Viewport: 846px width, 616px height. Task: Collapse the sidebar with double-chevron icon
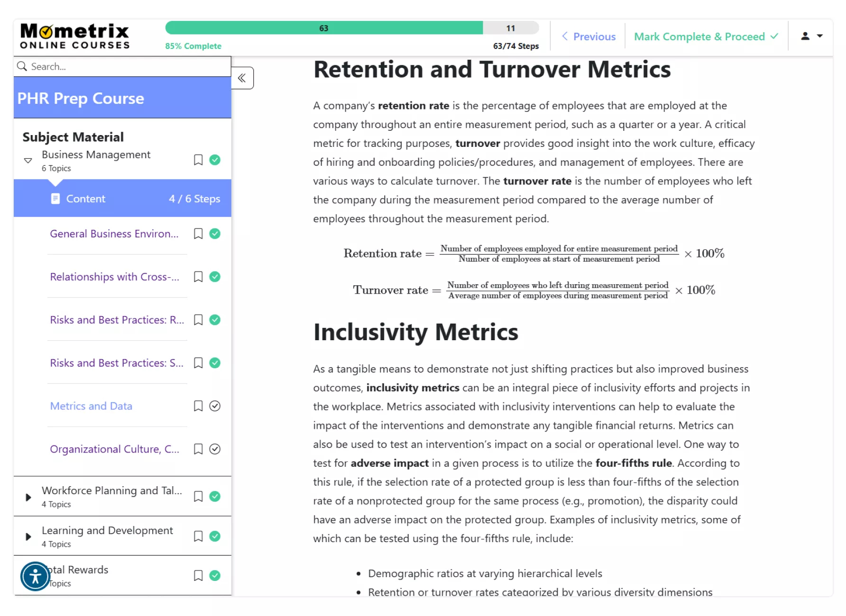(242, 78)
